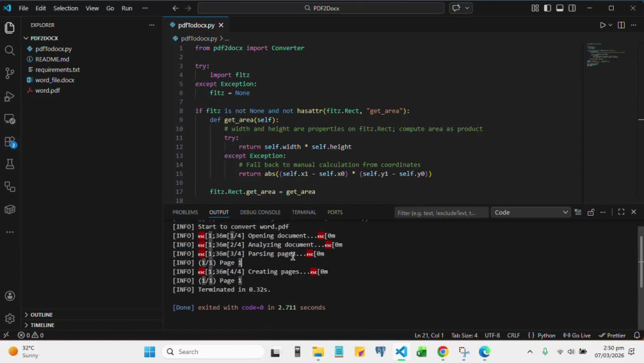This screenshot has height=363, width=644.
Task: Close the pdfTodocx.py editor tab
Action: (x=221, y=25)
